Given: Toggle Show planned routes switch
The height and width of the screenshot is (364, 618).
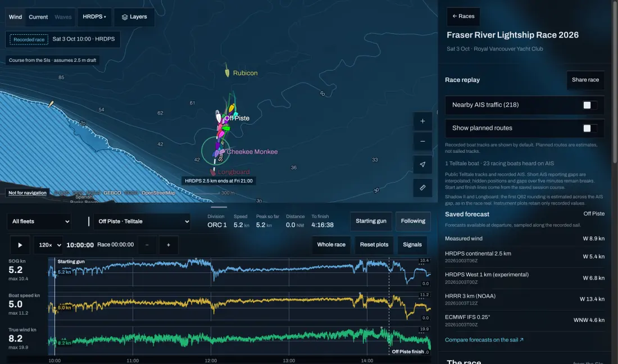Looking at the screenshot, I should tap(589, 128).
